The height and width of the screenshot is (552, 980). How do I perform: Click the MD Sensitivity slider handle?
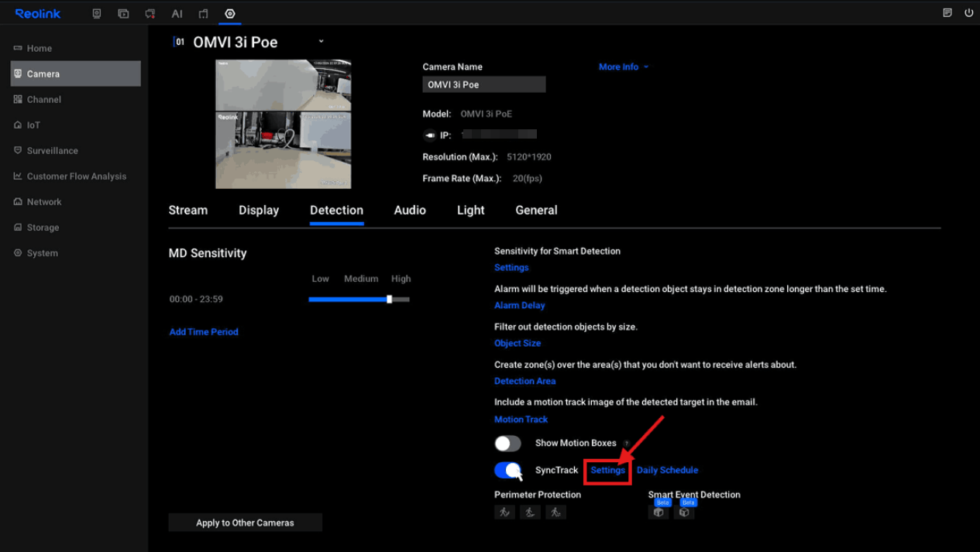tap(390, 299)
